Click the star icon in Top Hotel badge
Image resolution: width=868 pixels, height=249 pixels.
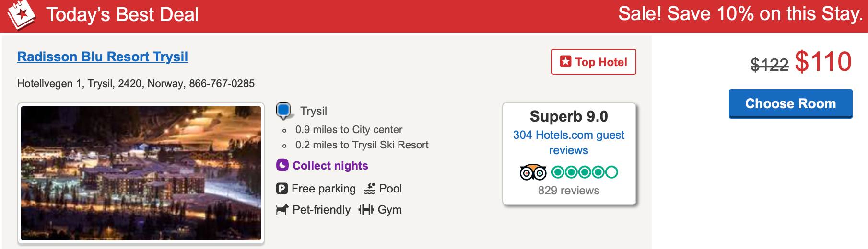(566, 62)
